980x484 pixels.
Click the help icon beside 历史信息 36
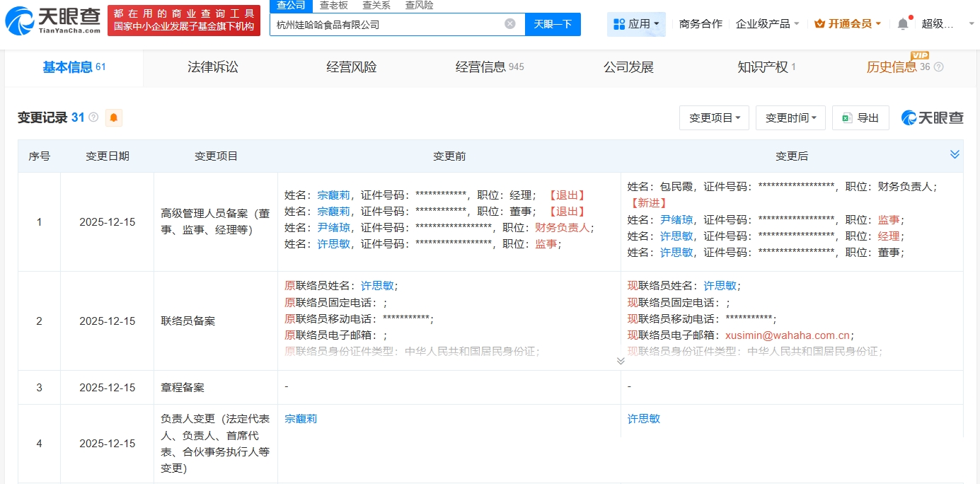(939, 67)
